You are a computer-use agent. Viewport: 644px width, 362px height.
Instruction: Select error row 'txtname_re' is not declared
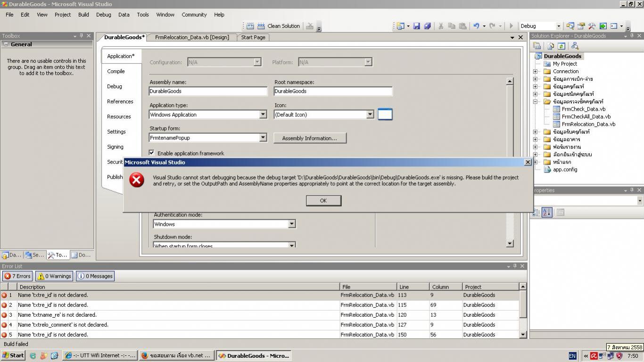click(x=260, y=315)
